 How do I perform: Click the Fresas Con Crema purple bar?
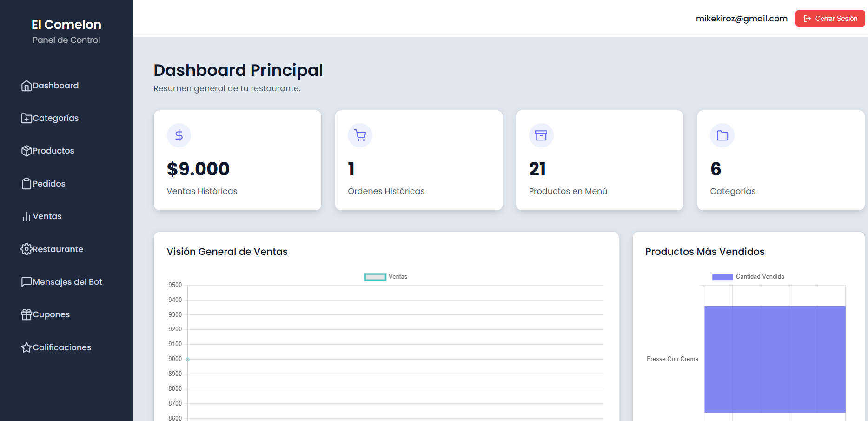coord(775,359)
